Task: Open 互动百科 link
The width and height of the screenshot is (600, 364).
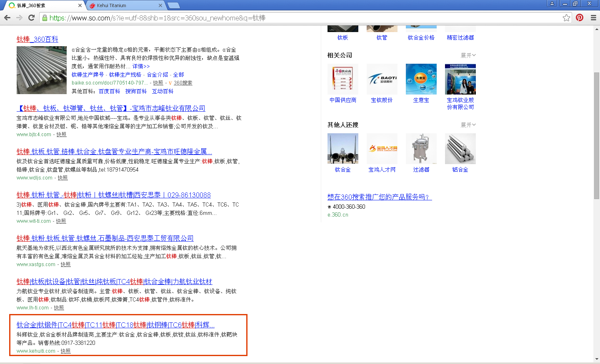Action: (162, 91)
